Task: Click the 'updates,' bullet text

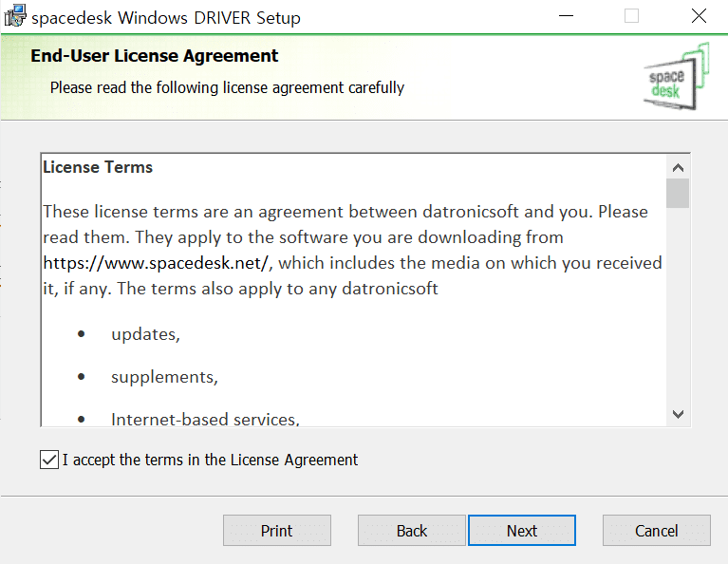Action: click(x=145, y=334)
